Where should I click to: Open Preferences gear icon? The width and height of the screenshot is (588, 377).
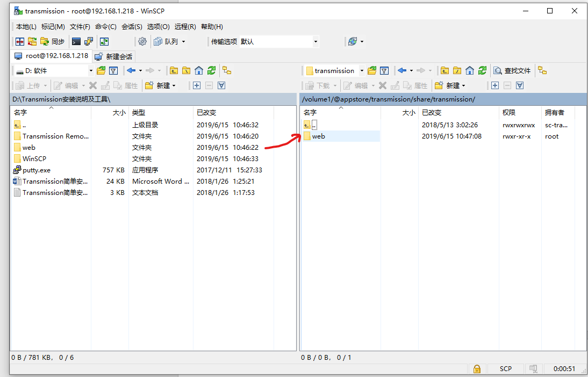pos(142,41)
